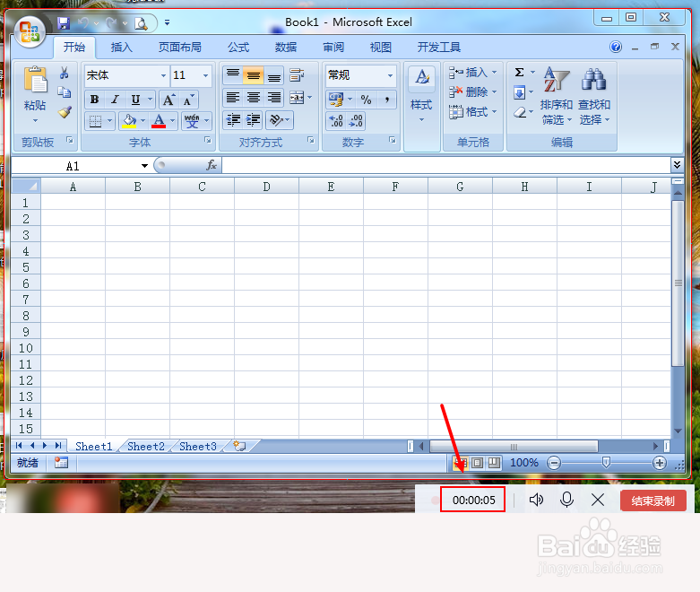The image size is (700, 592).
Task: Copy the selection with copy icon
Action: pos(64,92)
